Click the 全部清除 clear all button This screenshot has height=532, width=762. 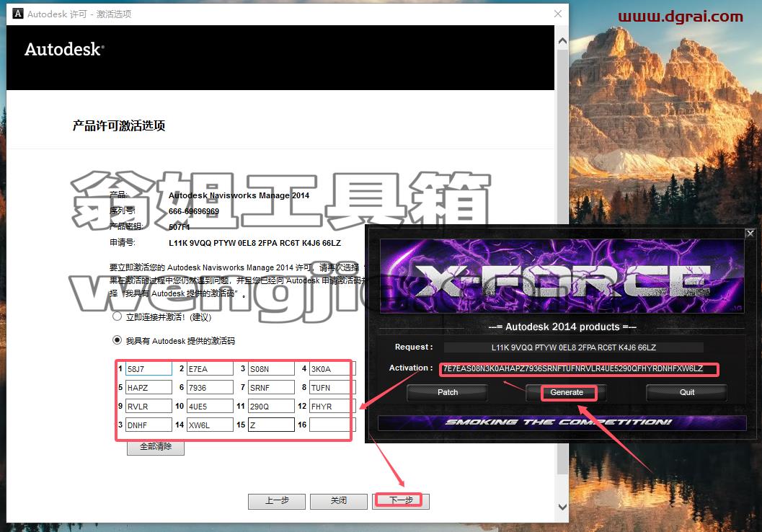156,446
